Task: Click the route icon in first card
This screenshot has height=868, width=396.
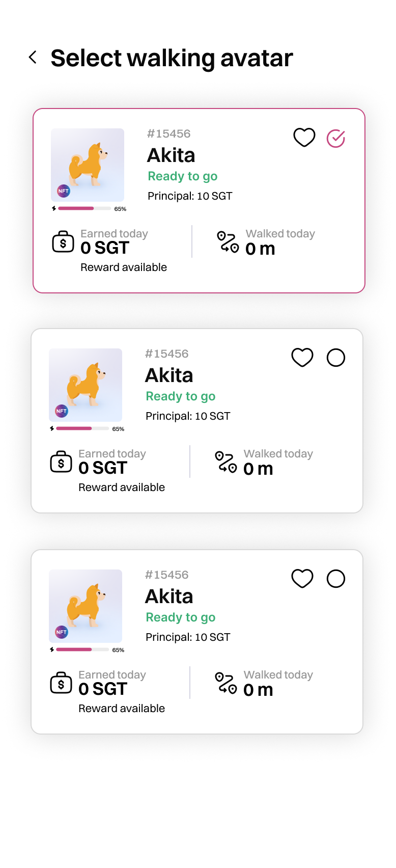Action: (x=228, y=242)
